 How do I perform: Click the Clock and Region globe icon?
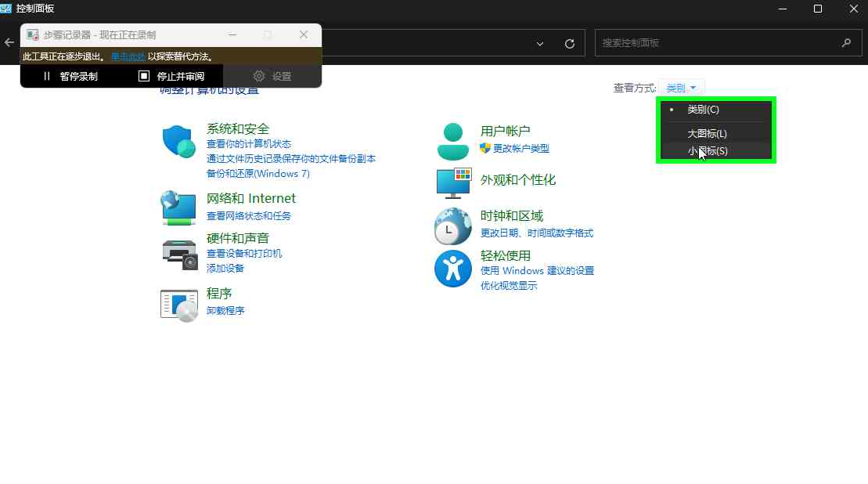point(453,226)
